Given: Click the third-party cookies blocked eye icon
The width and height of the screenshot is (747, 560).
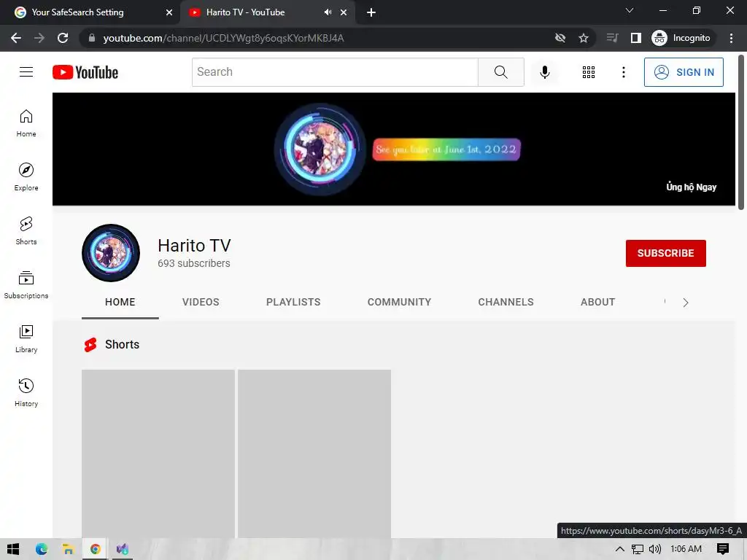Looking at the screenshot, I should coord(560,38).
